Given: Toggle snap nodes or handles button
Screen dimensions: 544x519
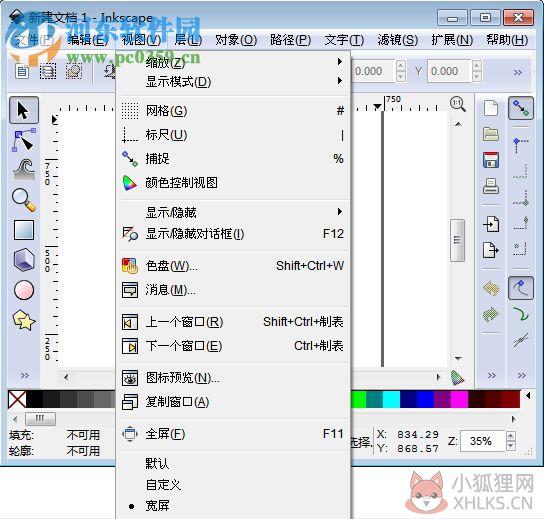Looking at the screenshot, I should click(x=521, y=288).
